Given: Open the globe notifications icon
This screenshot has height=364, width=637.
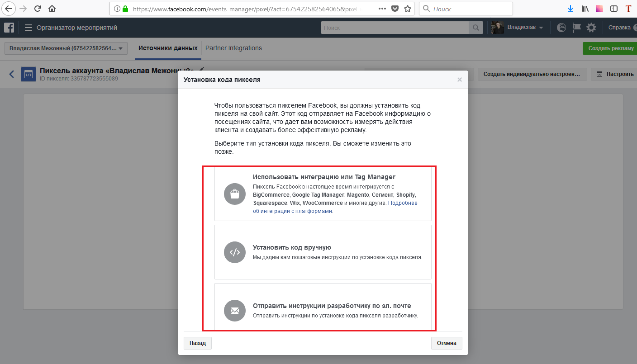Looking at the screenshot, I should 561,28.
